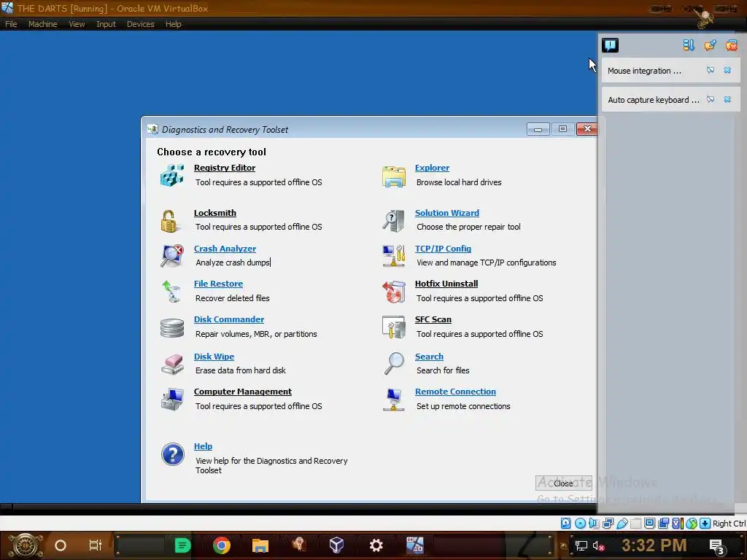
Task: Click the display status bar indicator
Action: point(649,524)
